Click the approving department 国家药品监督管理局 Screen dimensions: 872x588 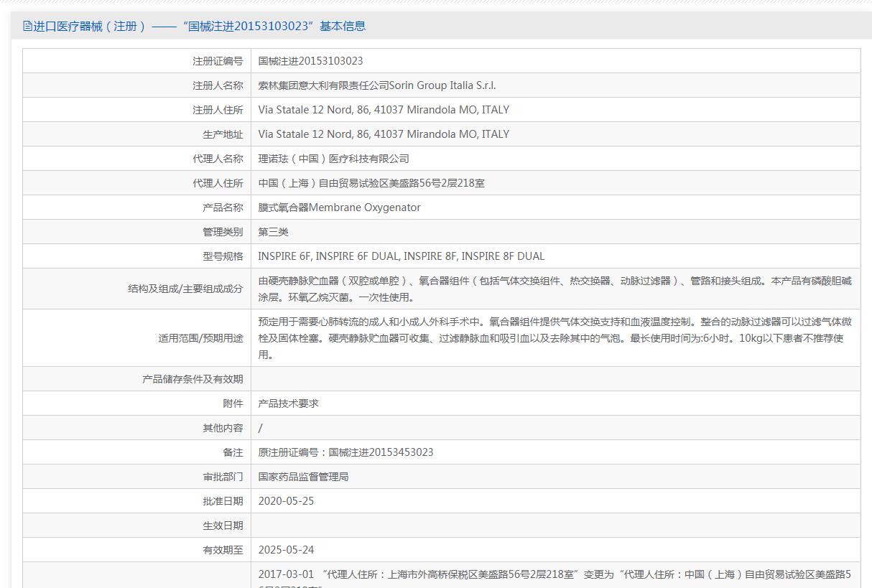(303, 477)
